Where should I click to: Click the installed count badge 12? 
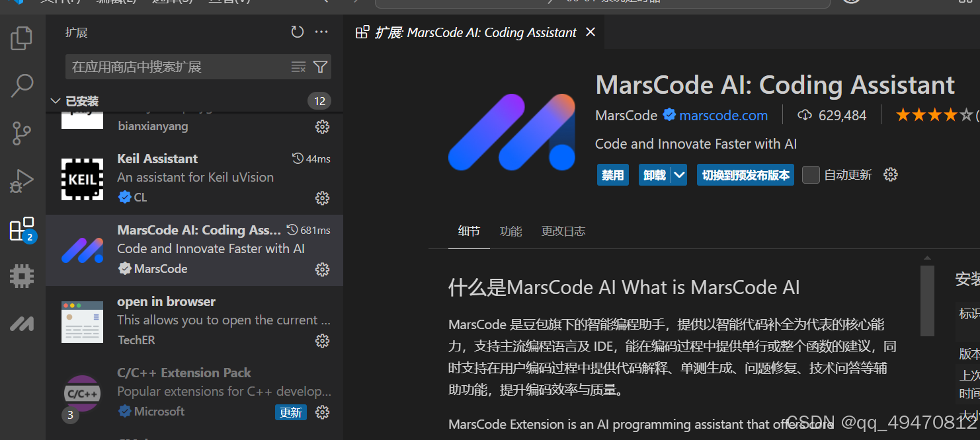[319, 101]
